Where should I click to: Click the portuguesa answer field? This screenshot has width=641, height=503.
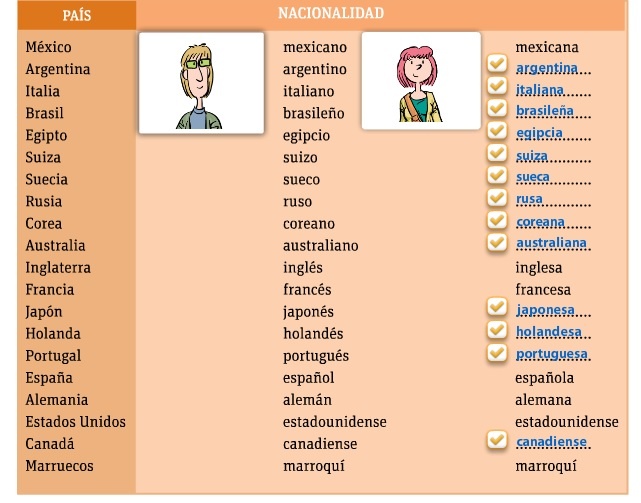click(x=552, y=354)
